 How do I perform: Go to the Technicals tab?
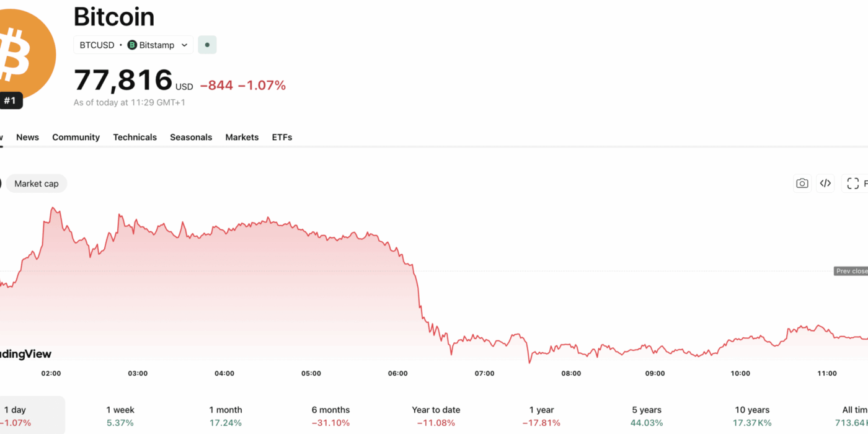pyautogui.click(x=135, y=137)
